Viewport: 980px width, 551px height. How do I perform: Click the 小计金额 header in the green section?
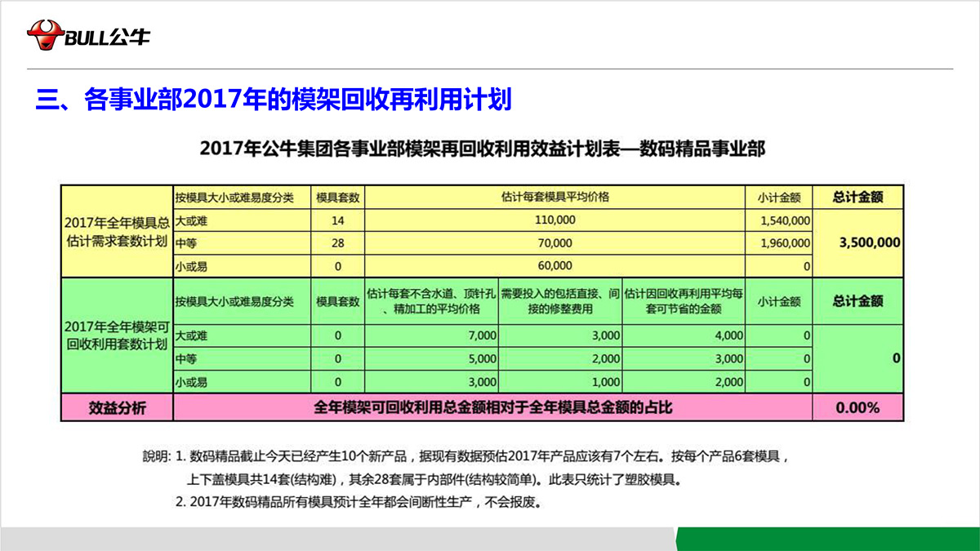pos(779,301)
